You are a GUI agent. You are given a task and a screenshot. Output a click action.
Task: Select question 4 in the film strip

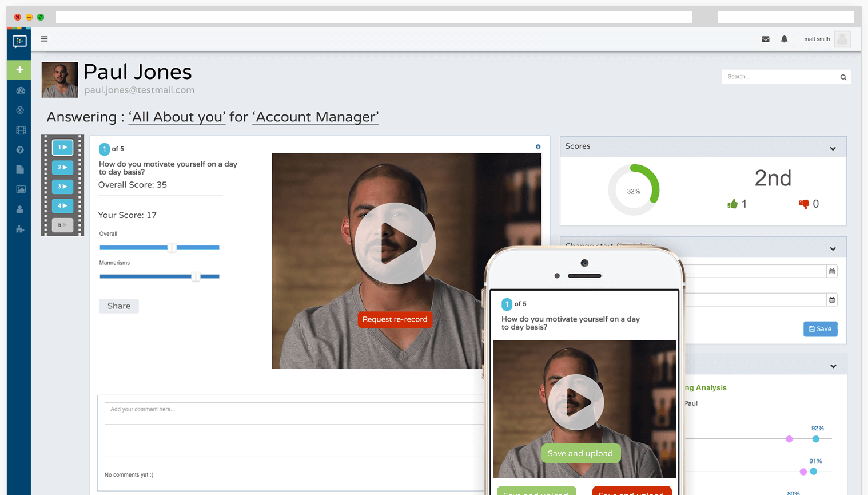[62, 205]
